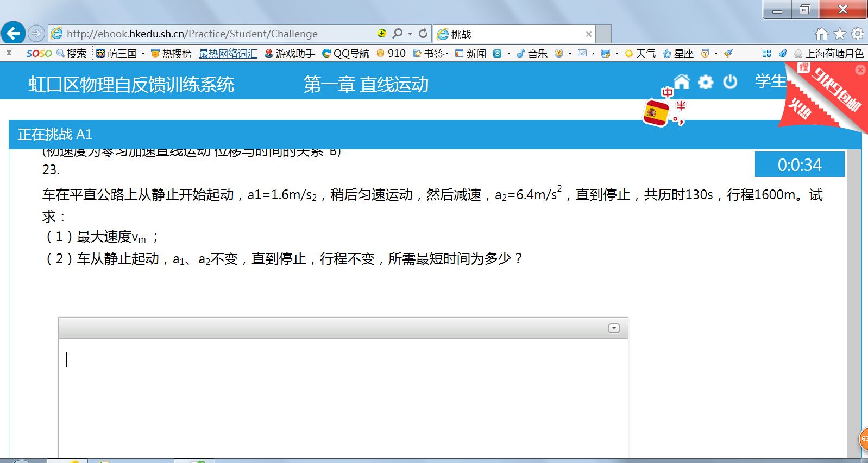Image resolution: width=868 pixels, height=463 pixels.
Task: Toggle the 半 half-width indicator
Action: pyautogui.click(x=681, y=105)
